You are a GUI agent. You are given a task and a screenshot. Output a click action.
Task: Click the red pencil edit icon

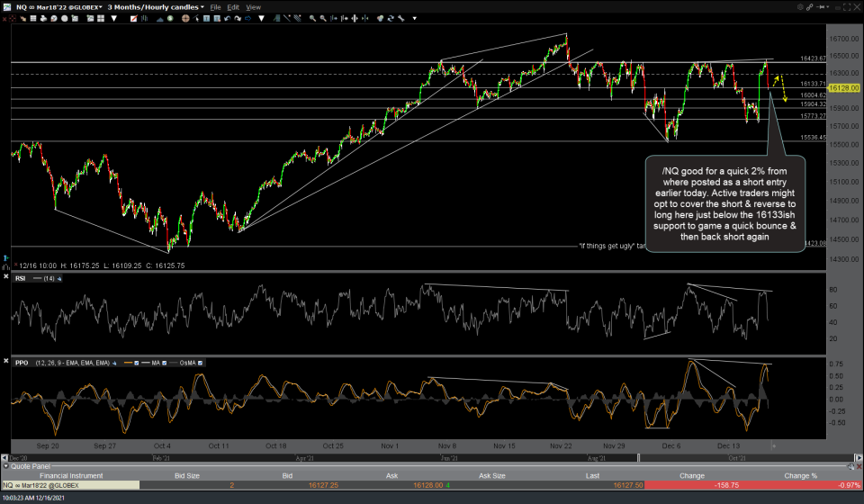133,18
